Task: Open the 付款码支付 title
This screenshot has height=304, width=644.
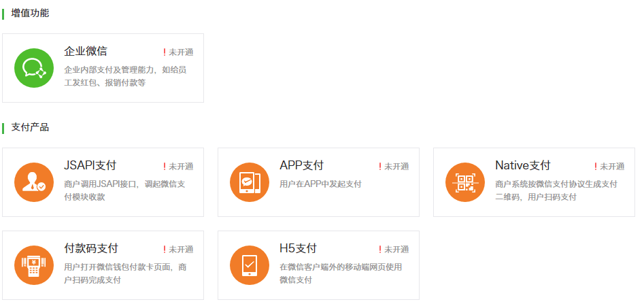Action: pos(90,248)
